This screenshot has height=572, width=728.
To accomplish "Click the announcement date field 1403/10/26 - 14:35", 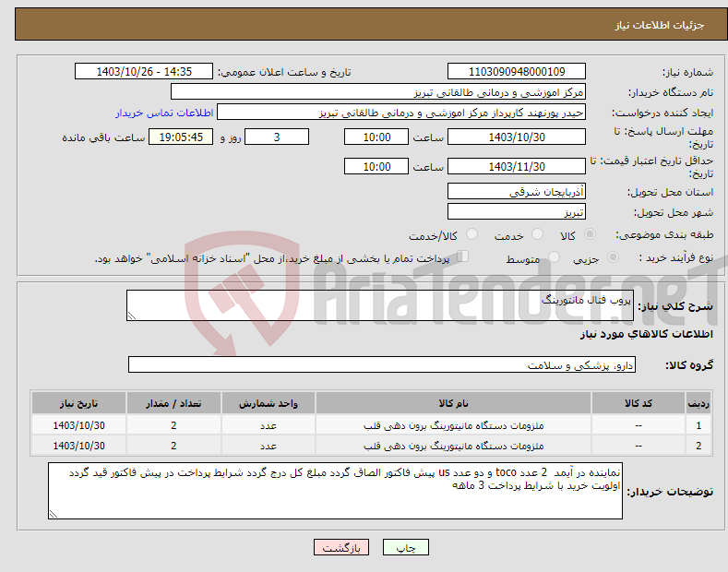I will click(144, 72).
